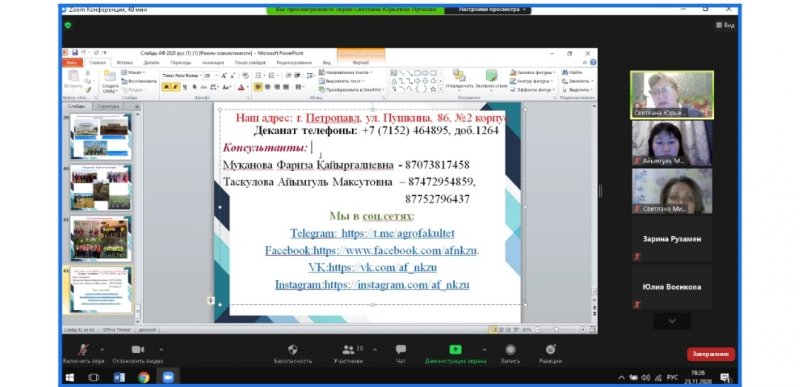This screenshot has width=800, height=387.
Task: Open the Zoom app in the taskbar
Action: 167,377
